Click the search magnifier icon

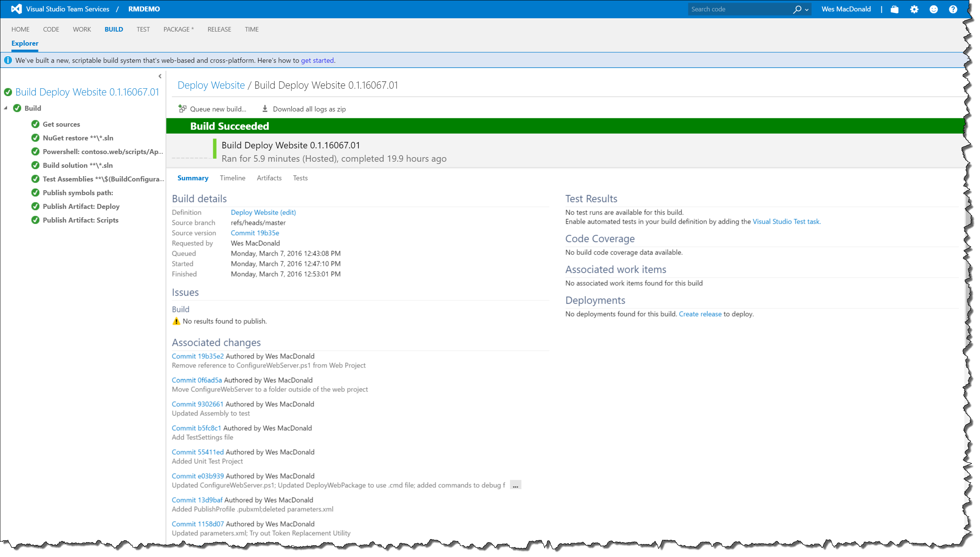(x=797, y=9)
